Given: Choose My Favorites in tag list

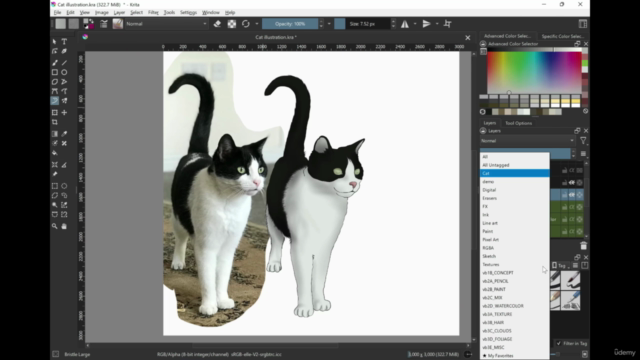Looking at the screenshot, I should click(515, 356).
